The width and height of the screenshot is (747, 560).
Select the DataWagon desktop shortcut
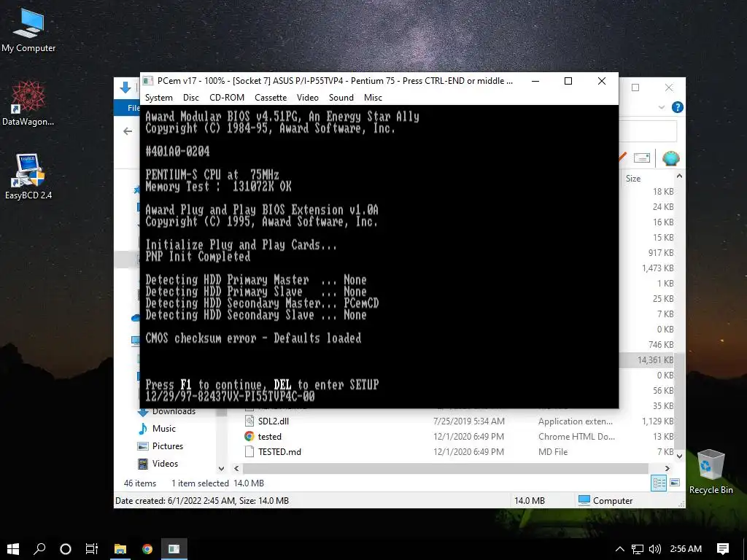pos(28,103)
